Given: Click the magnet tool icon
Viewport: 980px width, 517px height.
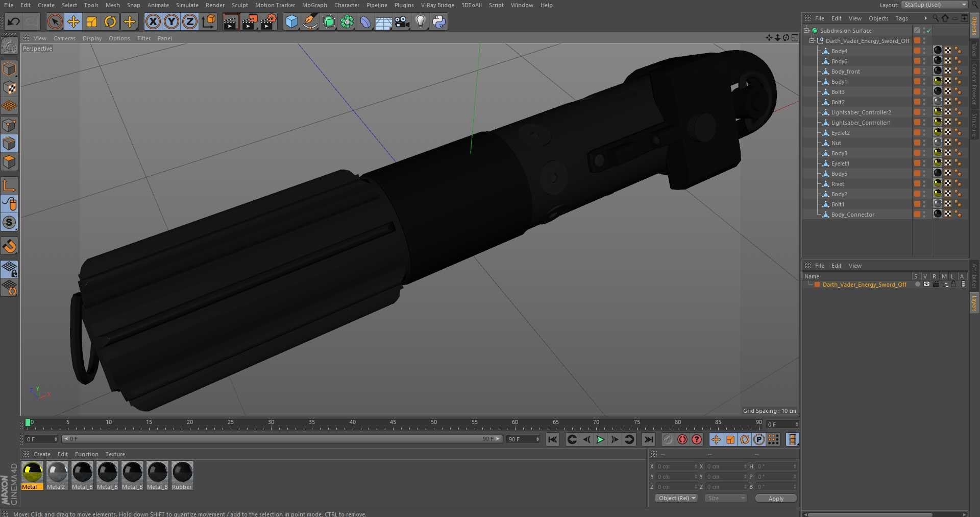Looking at the screenshot, I should coord(9,246).
